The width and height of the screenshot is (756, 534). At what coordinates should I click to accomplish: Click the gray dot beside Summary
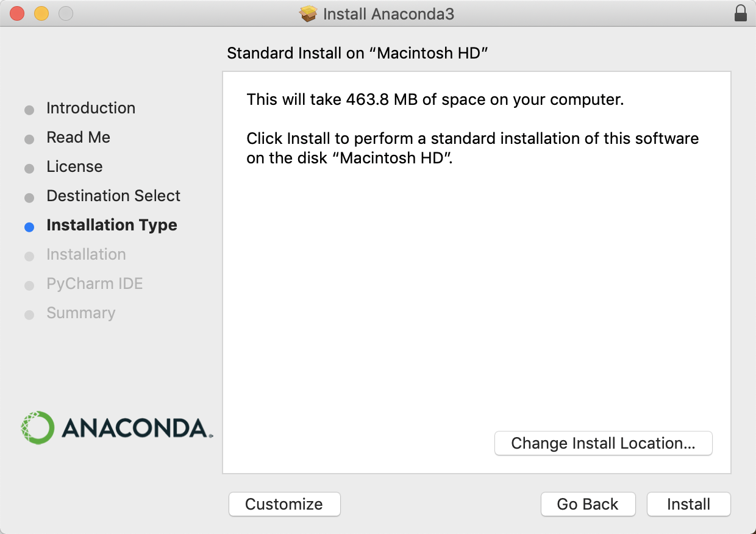click(29, 315)
